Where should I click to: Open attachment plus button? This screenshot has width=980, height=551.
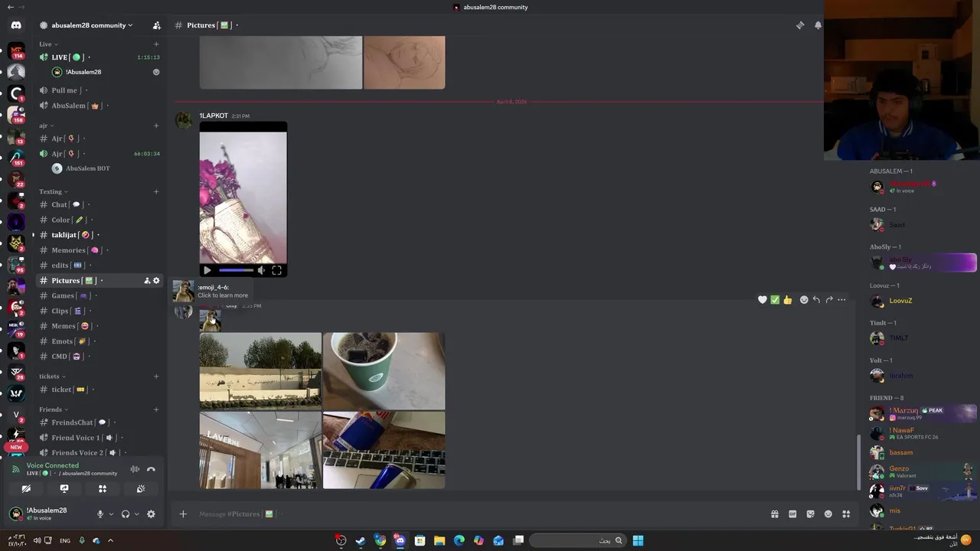[x=183, y=514]
